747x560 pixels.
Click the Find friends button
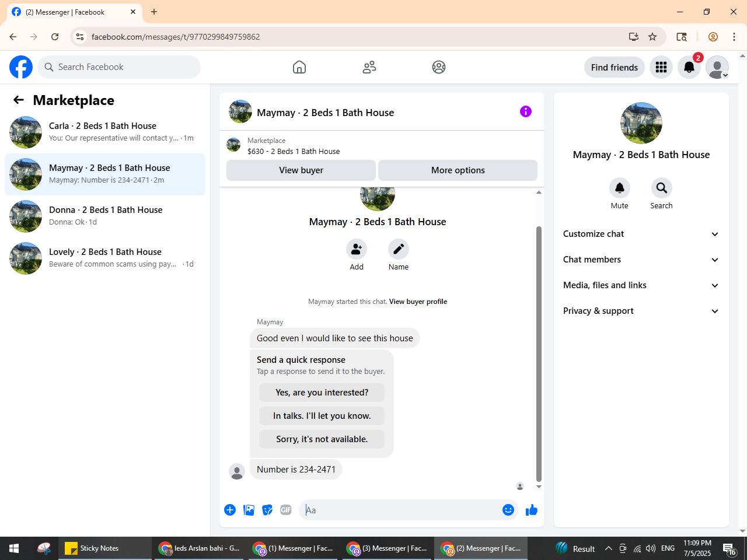click(x=615, y=67)
